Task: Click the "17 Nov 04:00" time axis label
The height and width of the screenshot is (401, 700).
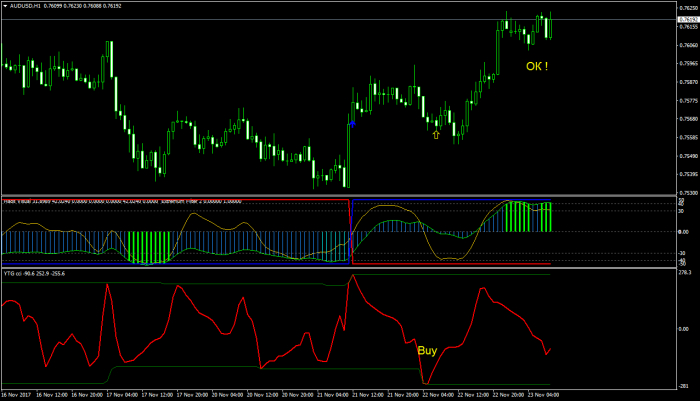Action: [122, 395]
